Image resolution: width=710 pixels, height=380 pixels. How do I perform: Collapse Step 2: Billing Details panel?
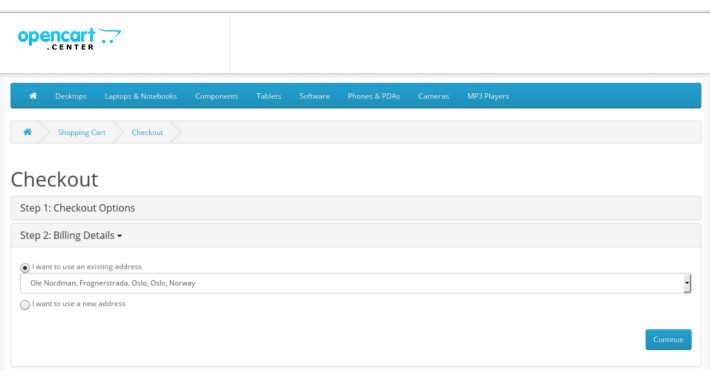(x=71, y=236)
